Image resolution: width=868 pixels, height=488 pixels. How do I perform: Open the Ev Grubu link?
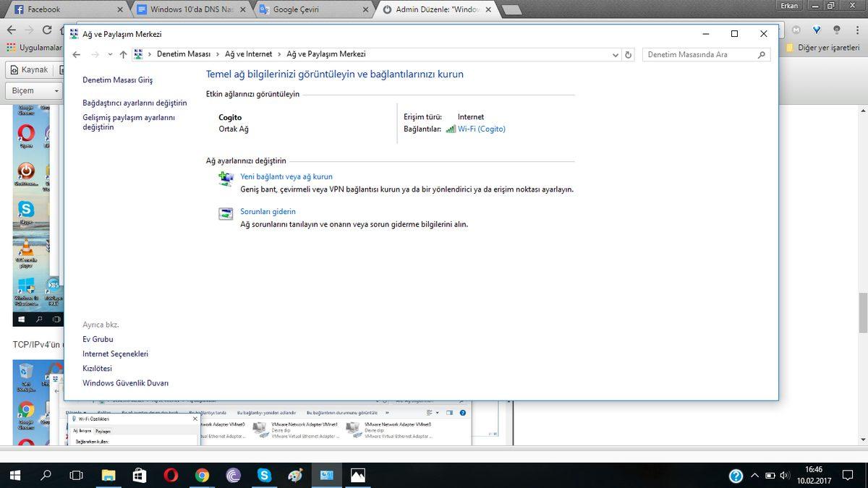pos(97,339)
